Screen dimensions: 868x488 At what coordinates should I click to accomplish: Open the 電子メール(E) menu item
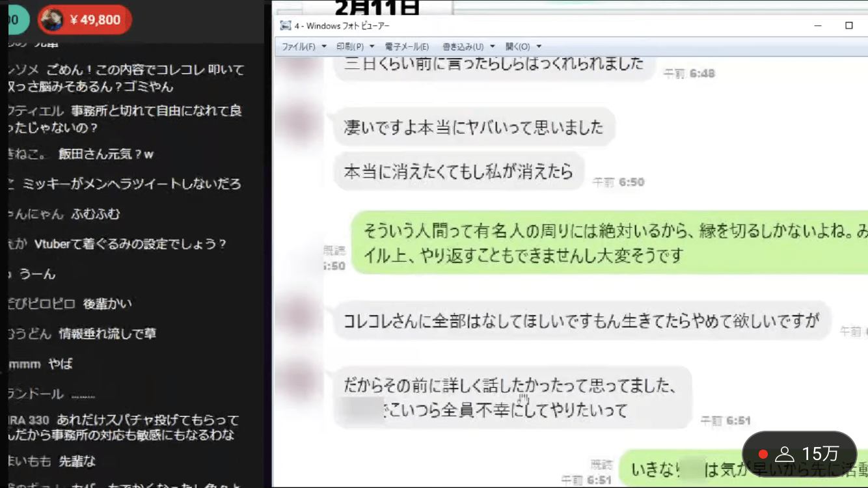pos(407,47)
